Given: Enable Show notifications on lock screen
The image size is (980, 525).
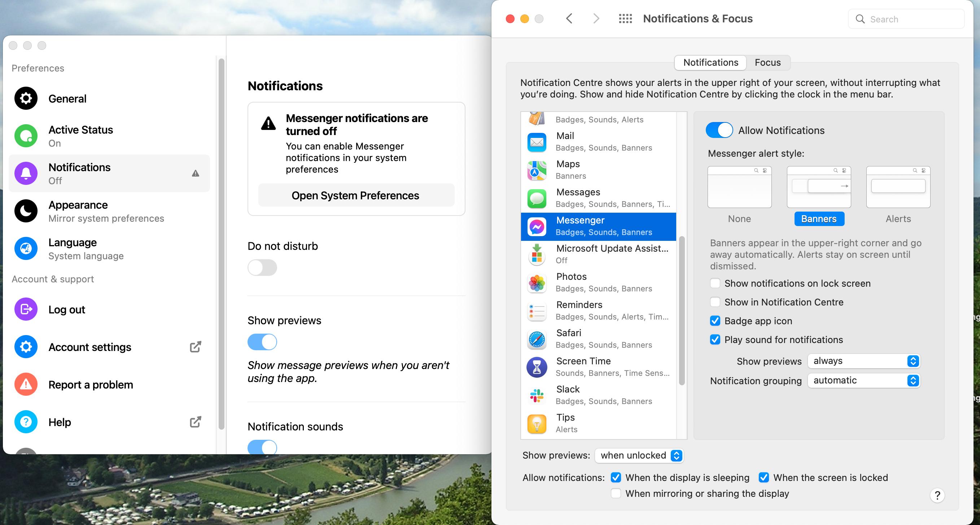Looking at the screenshot, I should (x=715, y=283).
